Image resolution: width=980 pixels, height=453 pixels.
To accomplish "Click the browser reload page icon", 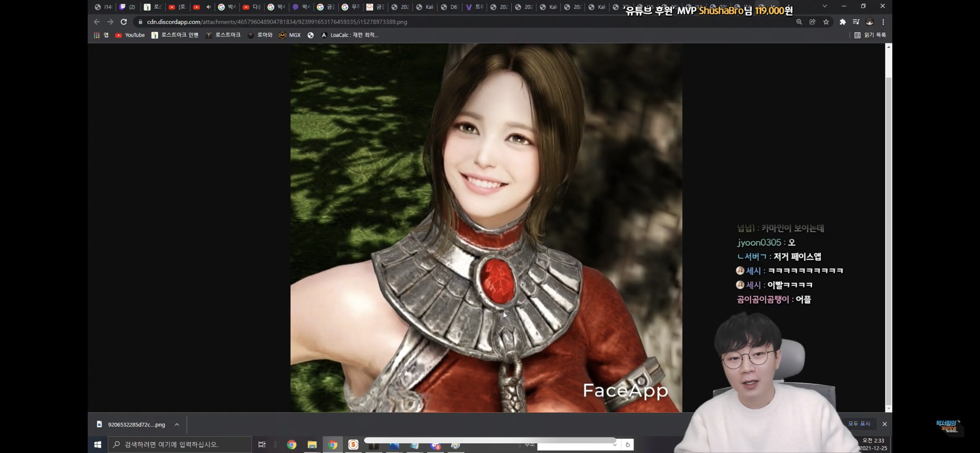I will 124,22.
